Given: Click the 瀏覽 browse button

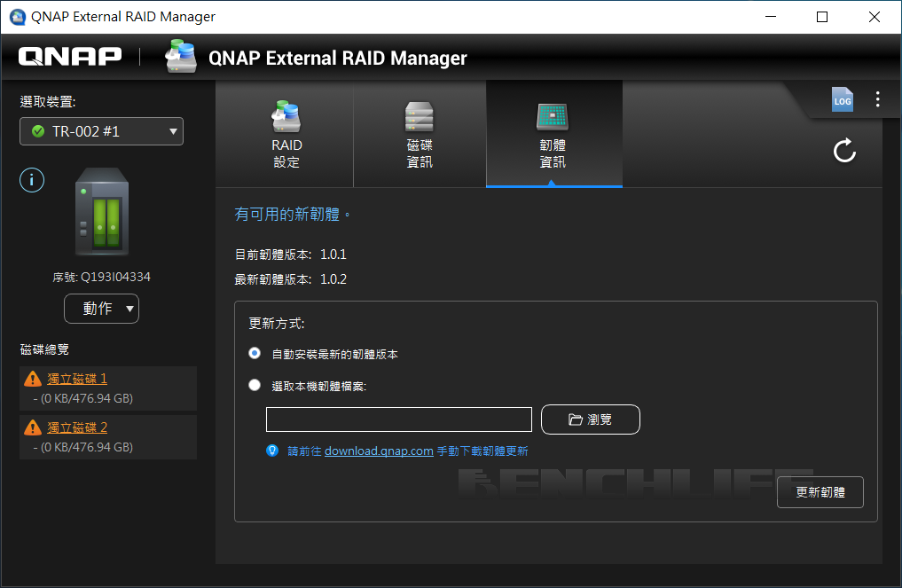Looking at the screenshot, I should click(590, 419).
